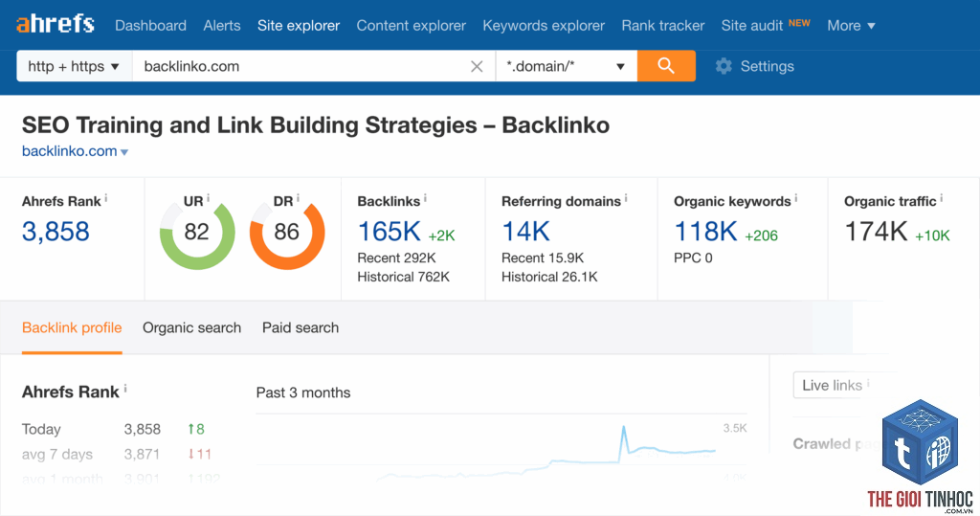Switch to Backlink profile tab
Viewport: 980px width, 516px height.
coord(72,327)
